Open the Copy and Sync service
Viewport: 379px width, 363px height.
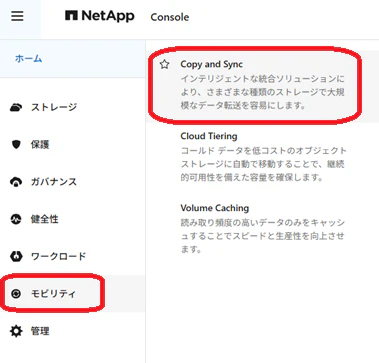(x=212, y=64)
